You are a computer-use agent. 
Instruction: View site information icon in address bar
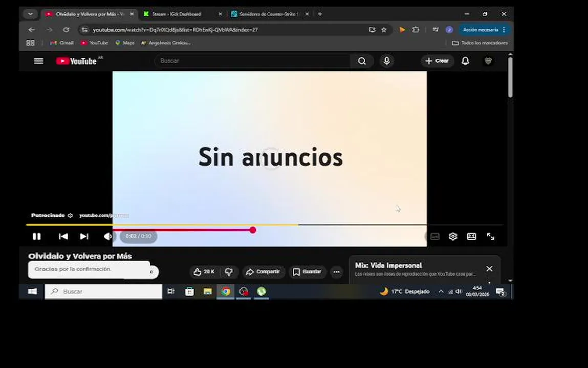coord(85,30)
